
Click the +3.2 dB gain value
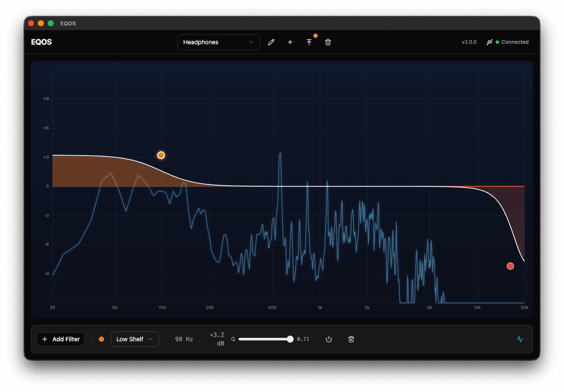coord(217,339)
